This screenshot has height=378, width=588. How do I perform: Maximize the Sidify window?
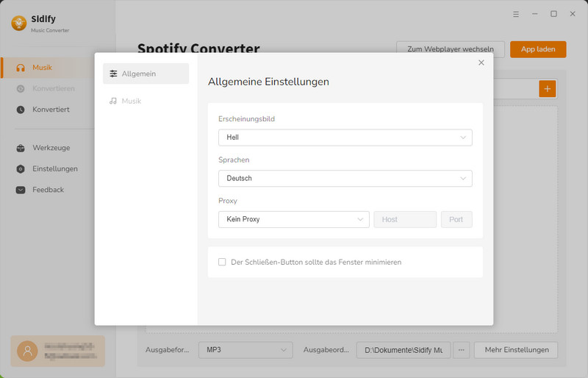click(x=553, y=14)
